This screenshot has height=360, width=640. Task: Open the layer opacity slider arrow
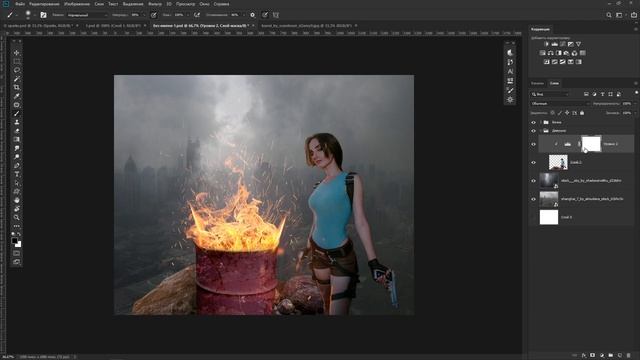click(x=635, y=104)
